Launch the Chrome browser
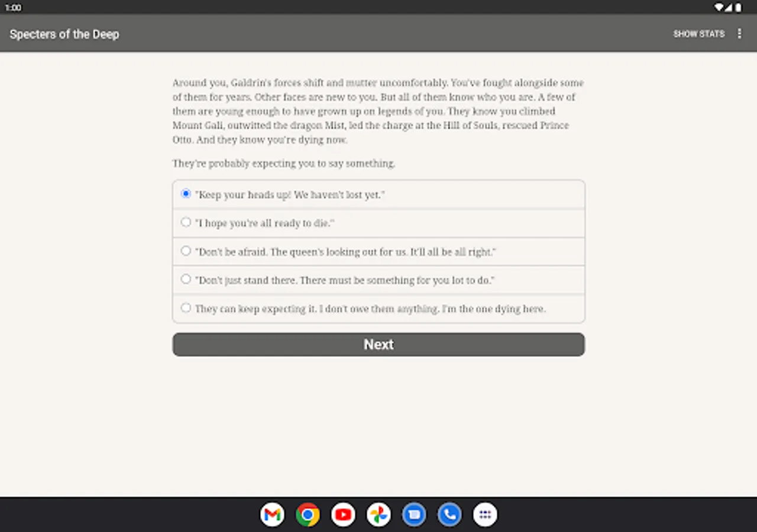Image resolution: width=757 pixels, height=532 pixels. coord(308,514)
